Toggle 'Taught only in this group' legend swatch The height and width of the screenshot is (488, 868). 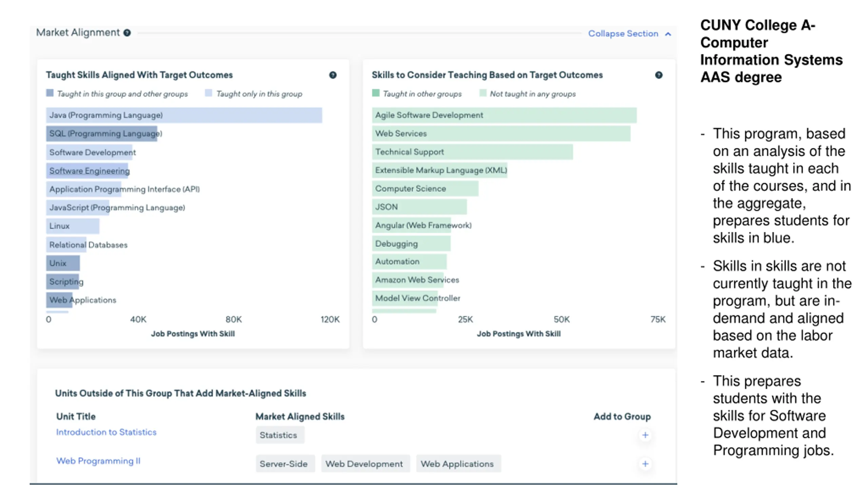209,93
